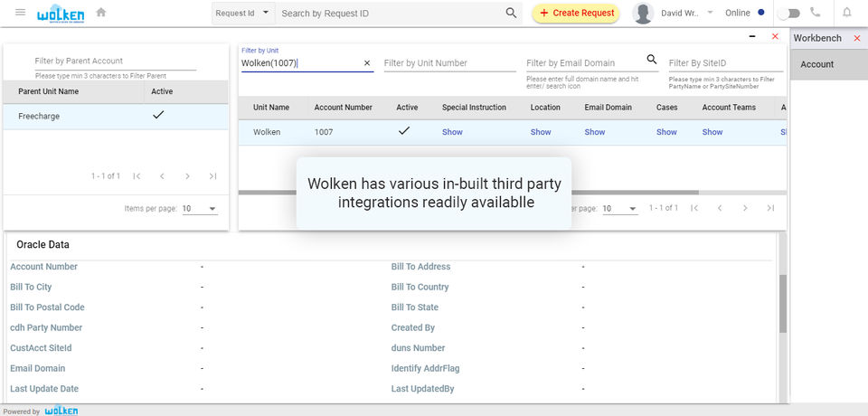Open unit list items per page dropdown

[619, 208]
